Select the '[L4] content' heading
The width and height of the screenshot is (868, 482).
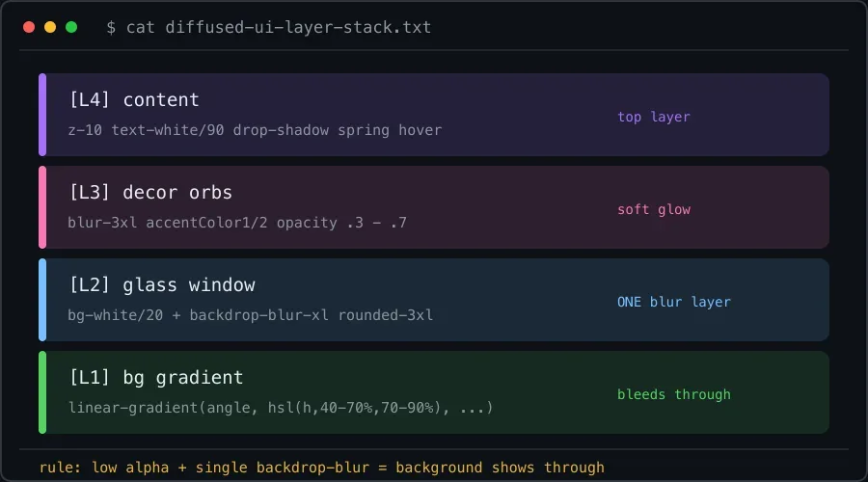click(134, 99)
